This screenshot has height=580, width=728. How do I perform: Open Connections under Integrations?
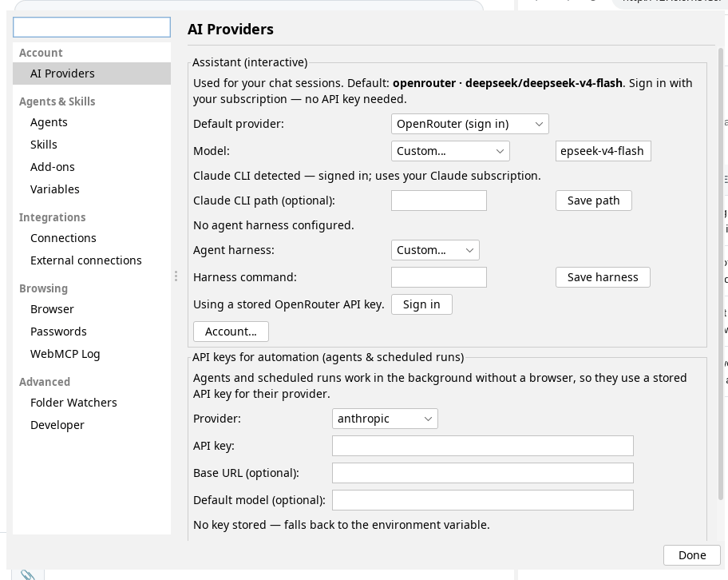click(92, 238)
